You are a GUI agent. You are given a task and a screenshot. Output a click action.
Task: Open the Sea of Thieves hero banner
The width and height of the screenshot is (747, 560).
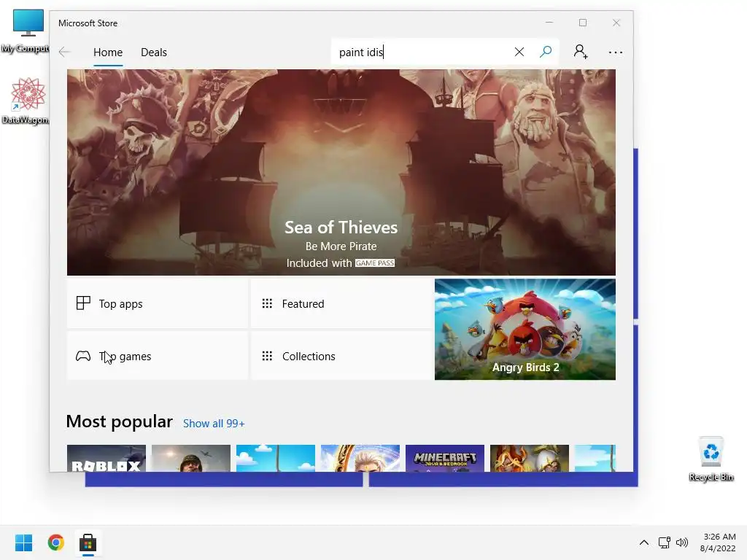click(341, 172)
